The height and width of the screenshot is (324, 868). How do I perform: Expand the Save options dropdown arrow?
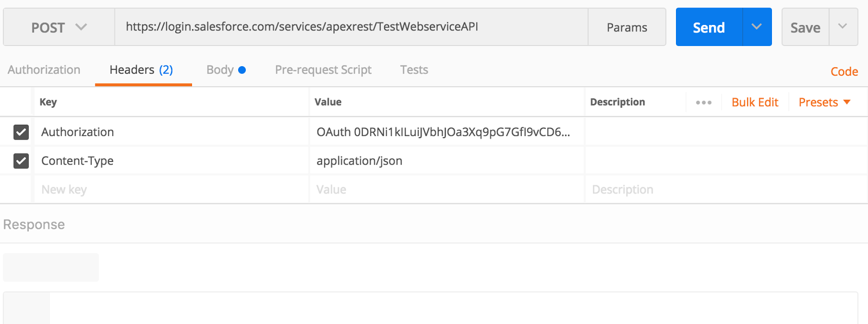[x=843, y=27]
